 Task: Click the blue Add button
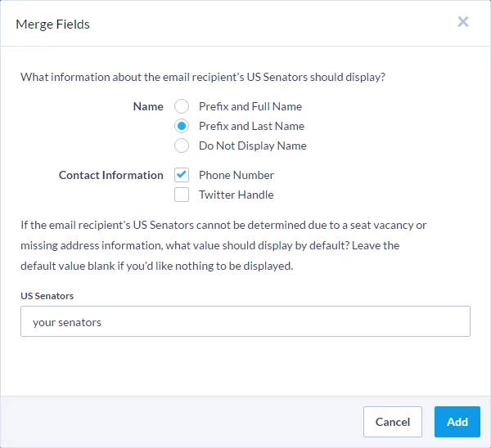[457, 422]
